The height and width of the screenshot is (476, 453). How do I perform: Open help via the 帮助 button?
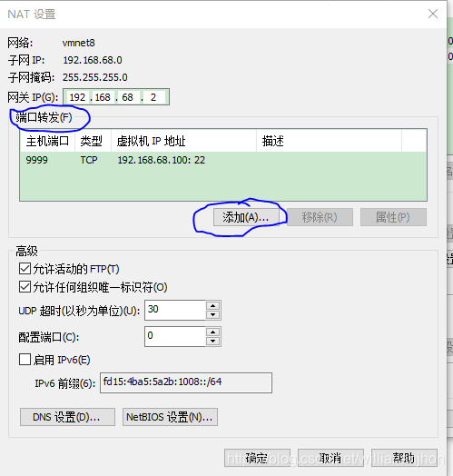click(x=404, y=458)
